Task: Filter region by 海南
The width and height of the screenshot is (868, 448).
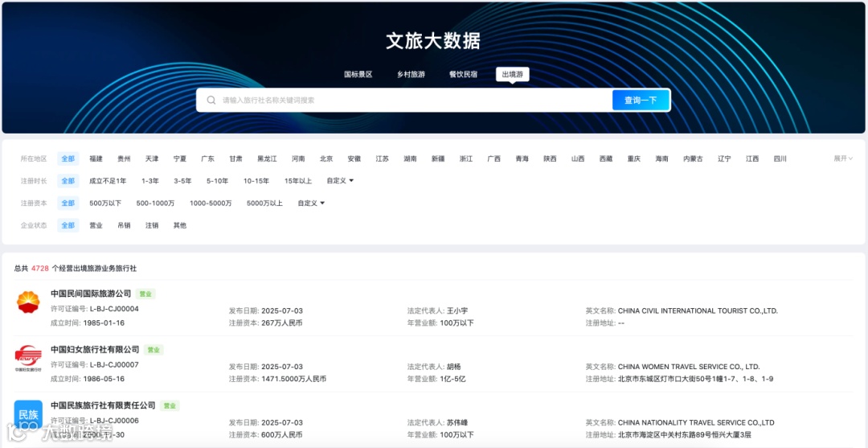Action: click(x=661, y=158)
